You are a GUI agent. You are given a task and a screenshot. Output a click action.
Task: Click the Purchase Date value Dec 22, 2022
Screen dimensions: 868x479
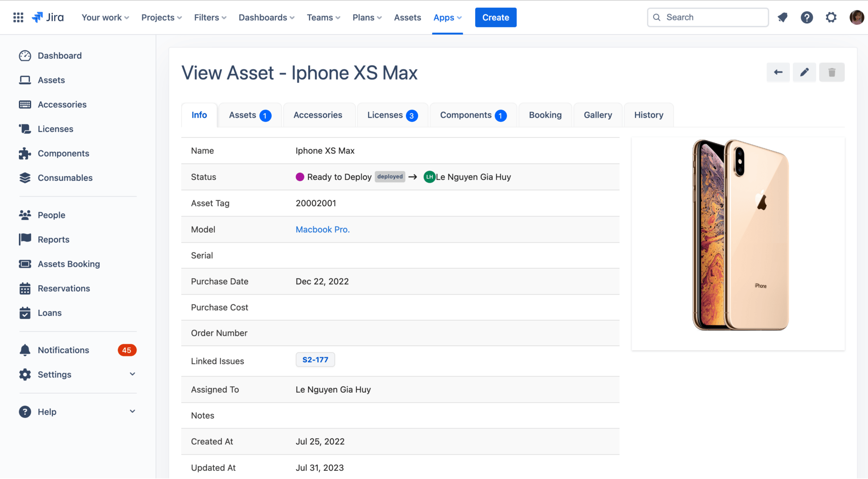pos(322,281)
